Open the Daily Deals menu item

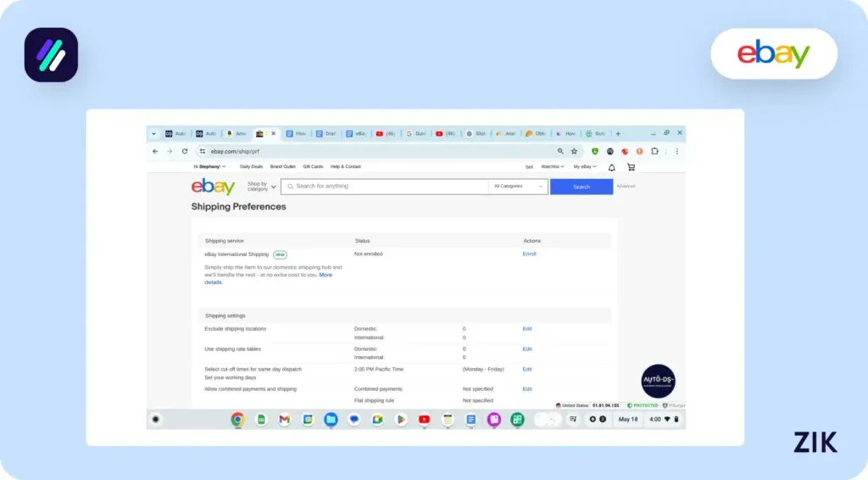[251, 167]
